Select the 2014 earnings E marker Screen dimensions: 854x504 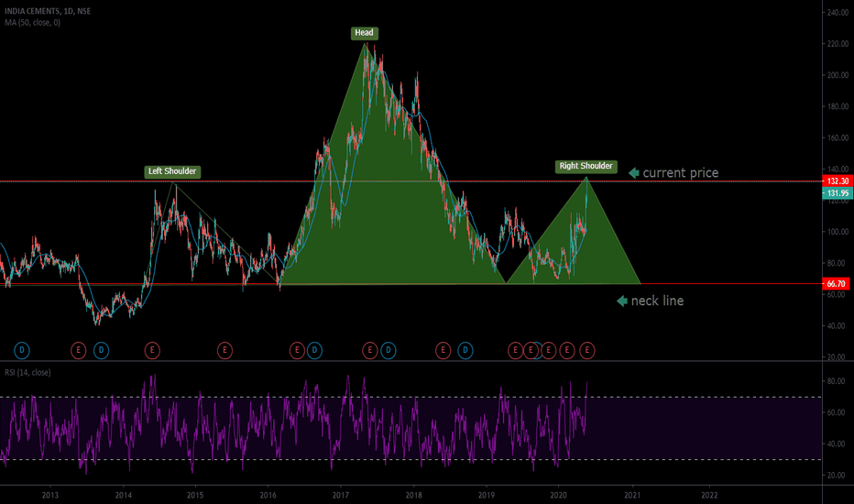[x=152, y=350]
